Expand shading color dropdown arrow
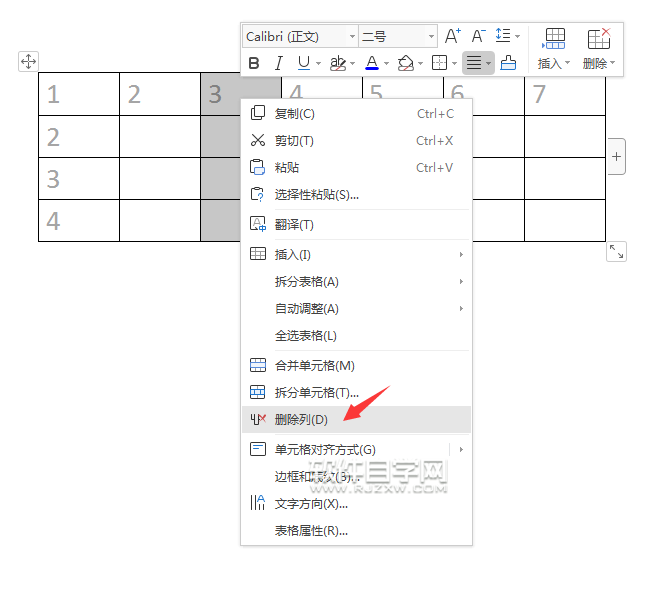Viewport: 645px width, 590px height. click(x=420, y=63)
